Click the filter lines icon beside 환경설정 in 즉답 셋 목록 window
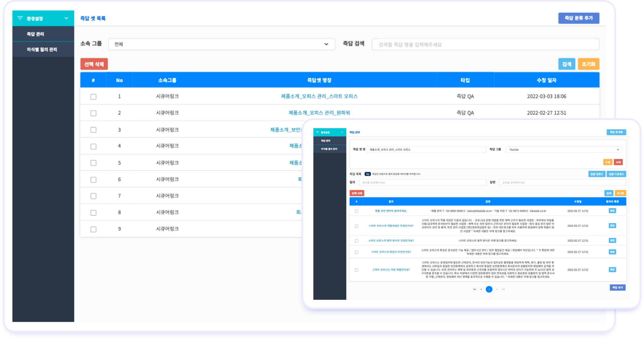644x339 pixels. pyautogui.click(x=20, y=18)
